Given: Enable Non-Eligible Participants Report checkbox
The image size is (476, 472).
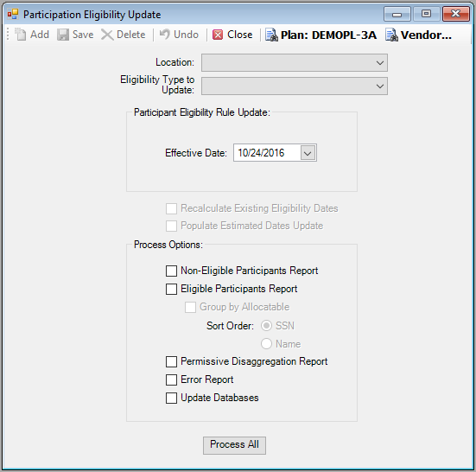Looking at the screenshot, I should 171,271.
